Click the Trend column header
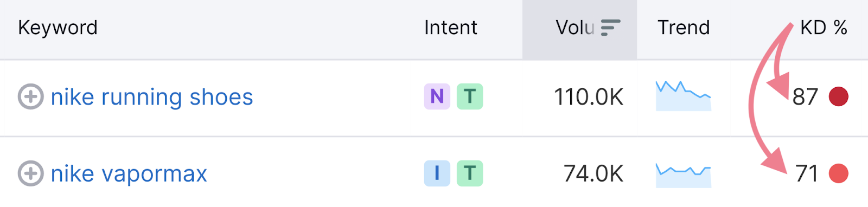Screen dimensions: 868x207 (684, 28)
